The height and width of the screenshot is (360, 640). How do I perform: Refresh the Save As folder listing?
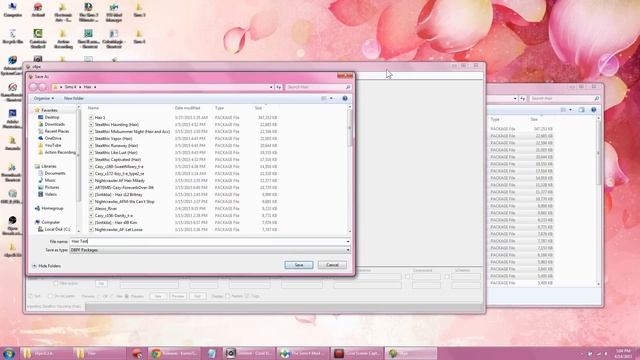[x=278, y=87]
